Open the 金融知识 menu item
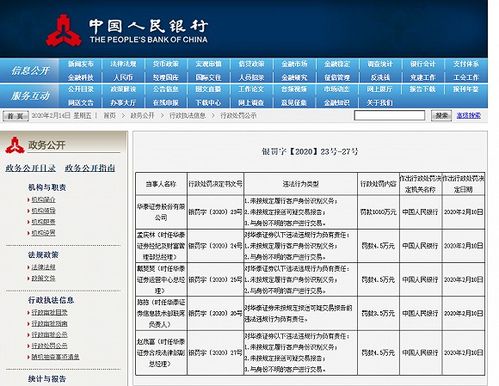Viewport: 499px width, 386px height. click(337, 103)
